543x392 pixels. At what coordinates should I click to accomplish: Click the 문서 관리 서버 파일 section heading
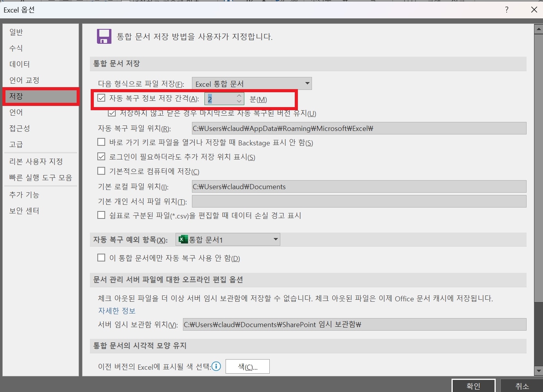click(168, 279)
